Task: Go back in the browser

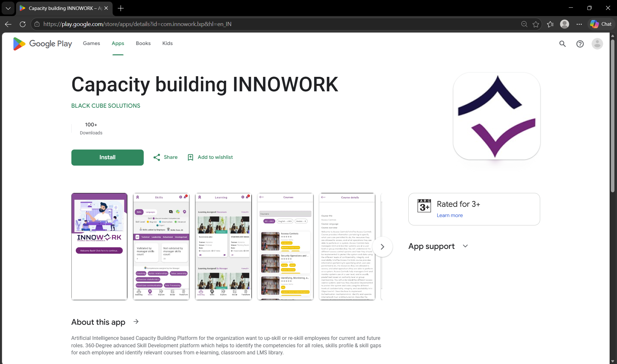Action: pos(8,24)
